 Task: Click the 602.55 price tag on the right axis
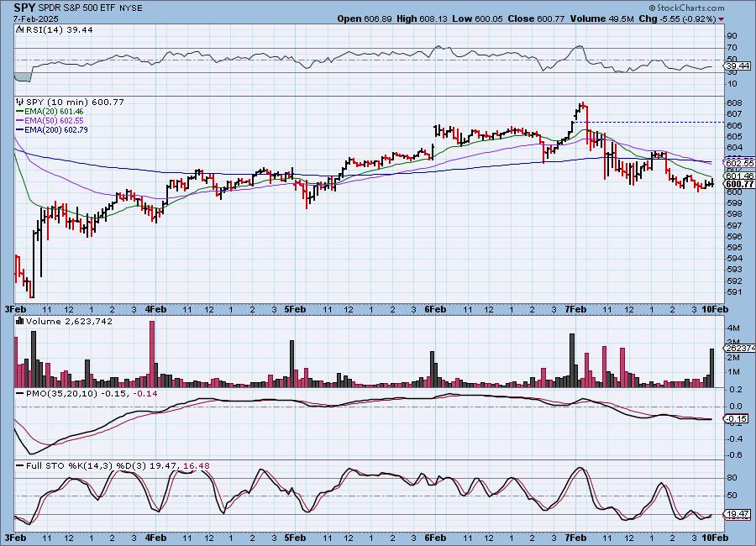(x=739, y=163)
